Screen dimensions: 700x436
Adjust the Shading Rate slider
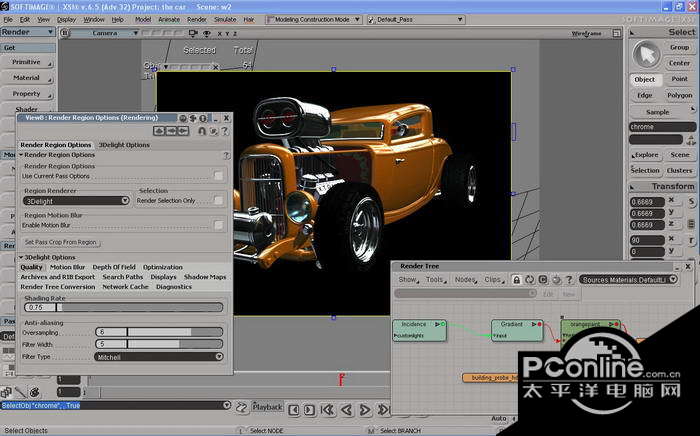(140, 307)
